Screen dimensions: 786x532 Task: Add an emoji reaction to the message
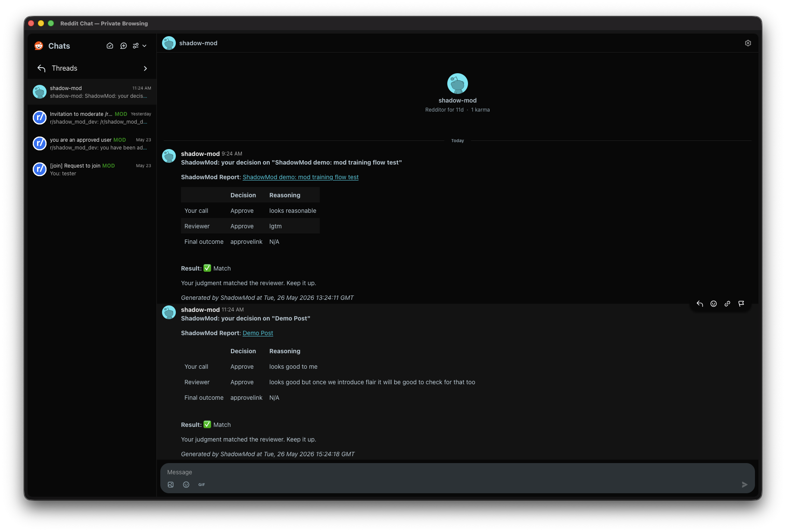tap(714, 304)
